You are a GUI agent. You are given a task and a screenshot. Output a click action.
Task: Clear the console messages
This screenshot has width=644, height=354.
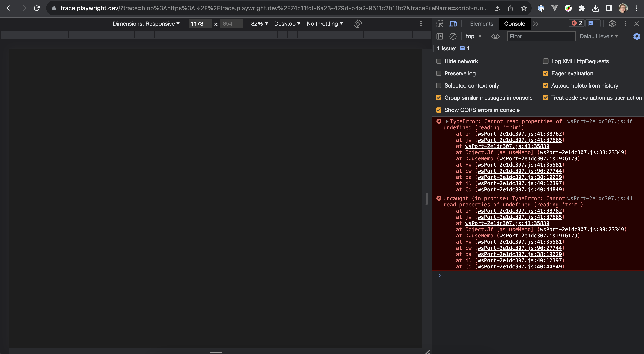453,36
